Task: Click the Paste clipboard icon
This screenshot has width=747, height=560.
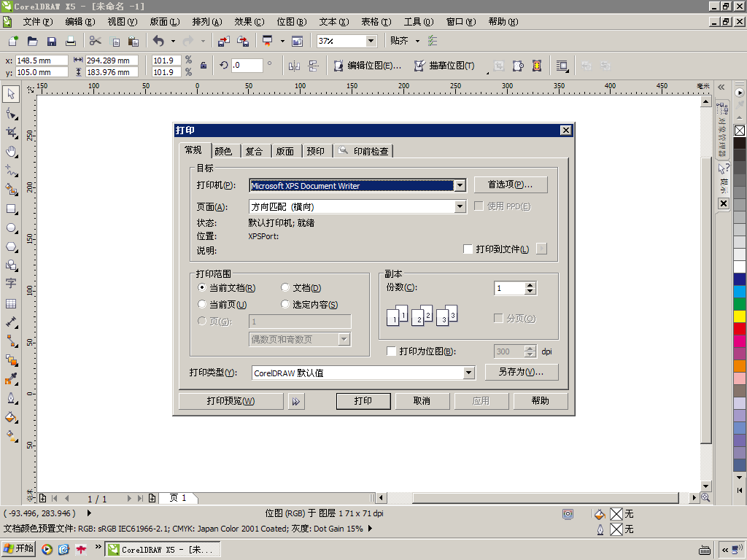Action: pyautogui.click(x=133, y=41)
